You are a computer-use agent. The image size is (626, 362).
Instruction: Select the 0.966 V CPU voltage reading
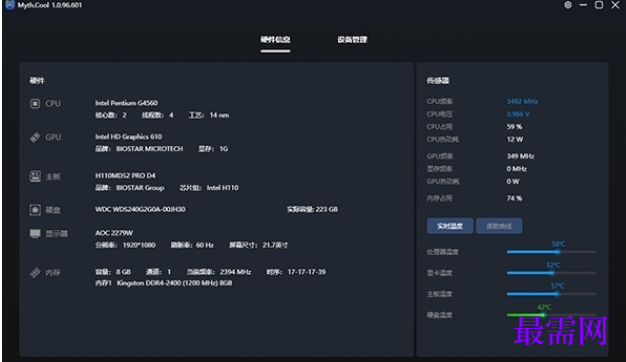click(x=518, y=114)
